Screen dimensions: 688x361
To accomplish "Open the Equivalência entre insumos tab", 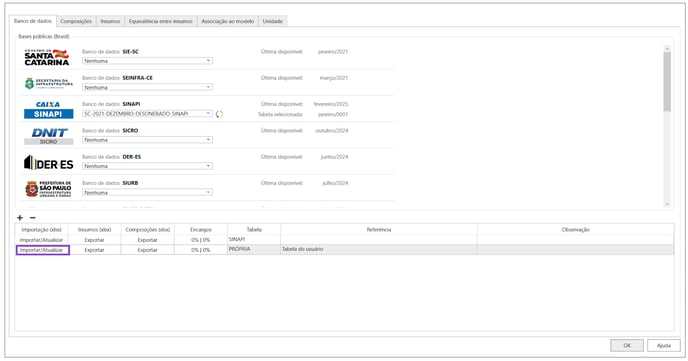I will 161,21.
